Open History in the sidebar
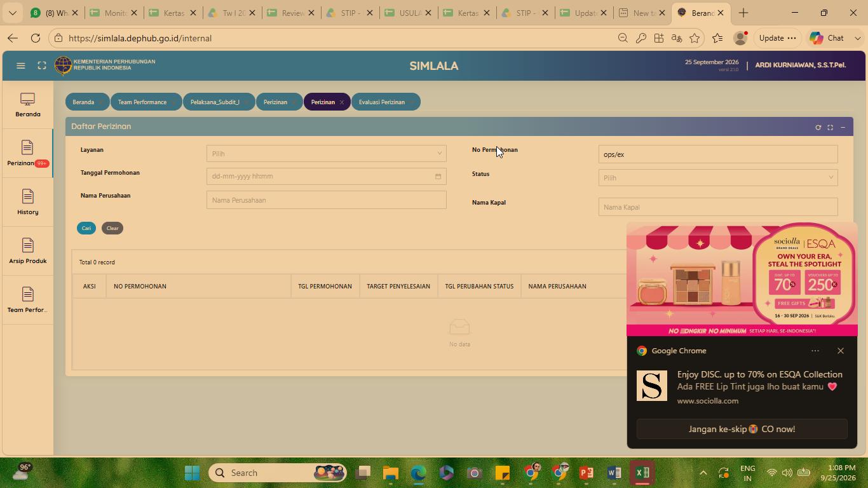 pos(28,203)
